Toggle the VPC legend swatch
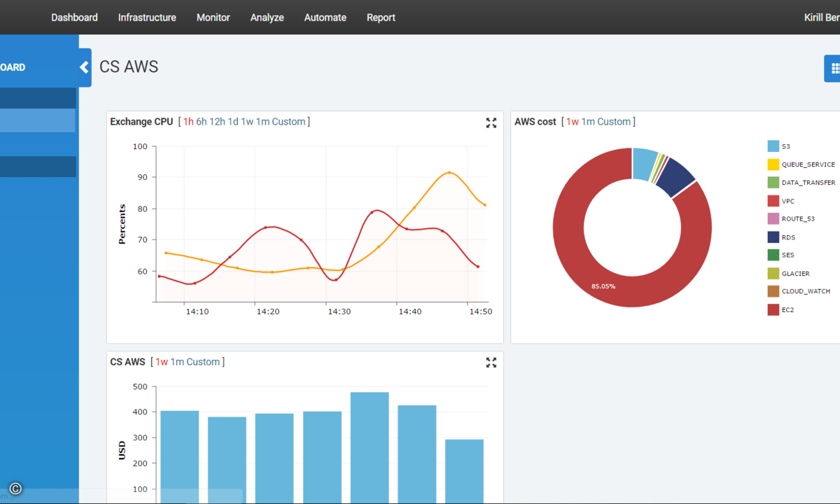This screenshot has height=504, width=840. 773,201
